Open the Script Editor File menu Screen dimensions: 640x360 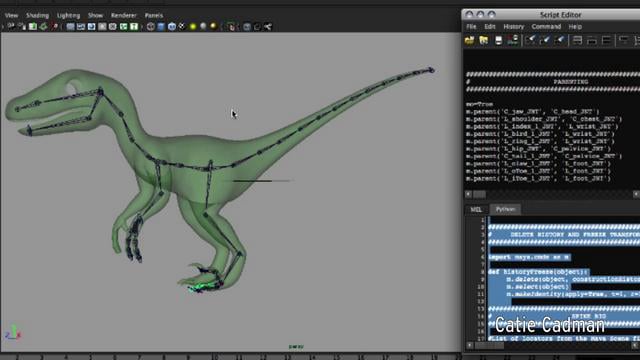click(471, 27)
